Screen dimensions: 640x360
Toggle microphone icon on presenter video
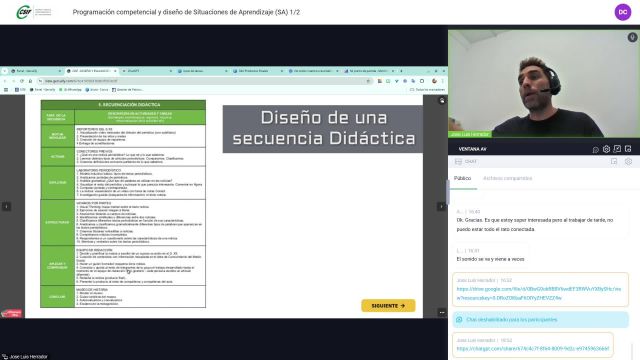click(632, 37)
